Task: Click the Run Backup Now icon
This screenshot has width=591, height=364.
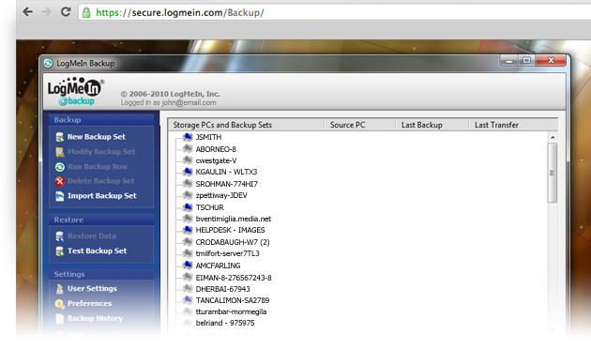Action: (x=59, y=167)
